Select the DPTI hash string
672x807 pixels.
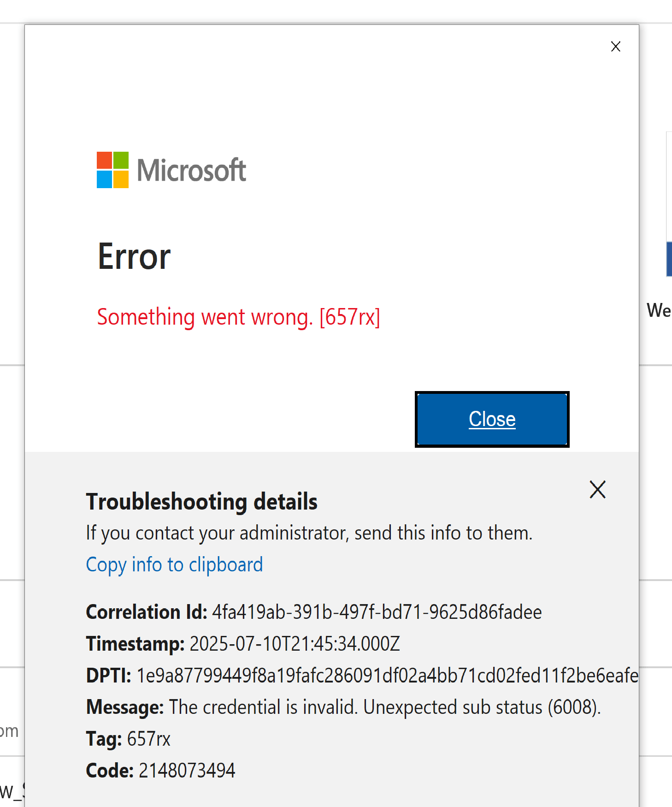pyautogui.click(x=388, y=676)
